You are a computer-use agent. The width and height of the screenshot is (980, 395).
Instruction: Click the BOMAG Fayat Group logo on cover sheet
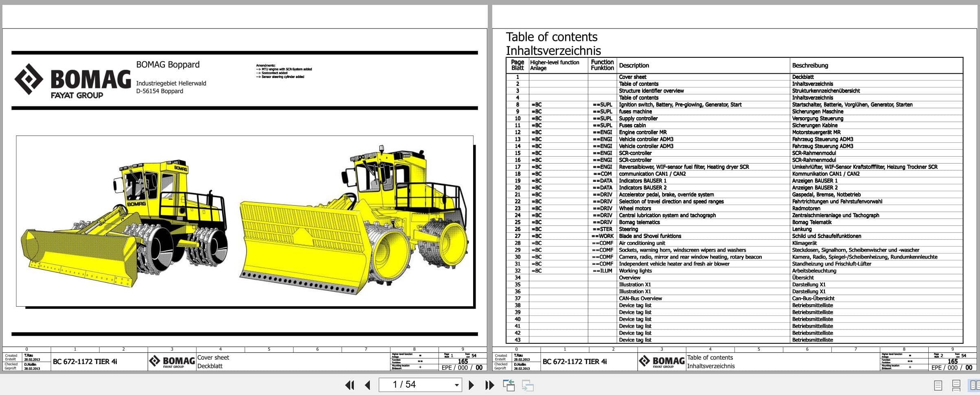[72, 80]
